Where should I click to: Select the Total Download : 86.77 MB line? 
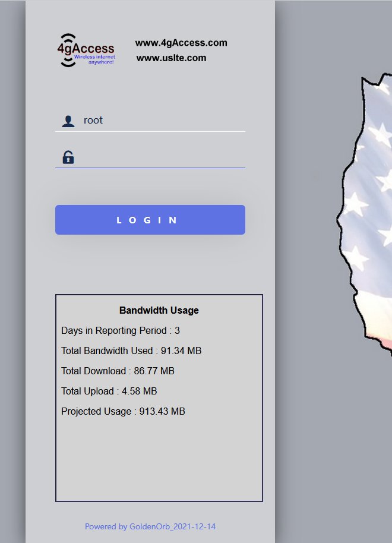(118, 371)
